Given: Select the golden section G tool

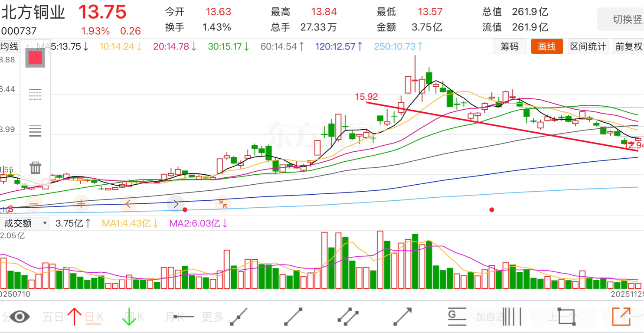Looking at the screenshot, I should coord(457,317).
